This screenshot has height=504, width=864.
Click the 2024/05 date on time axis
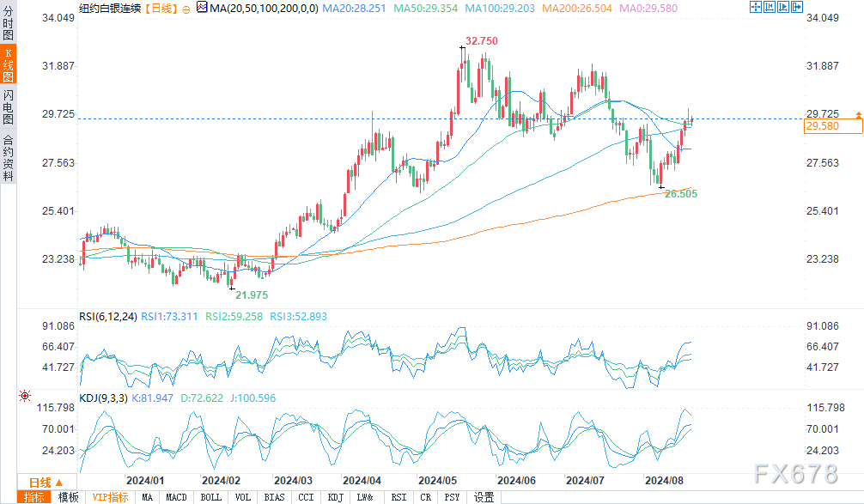click(x=437, y=481)
